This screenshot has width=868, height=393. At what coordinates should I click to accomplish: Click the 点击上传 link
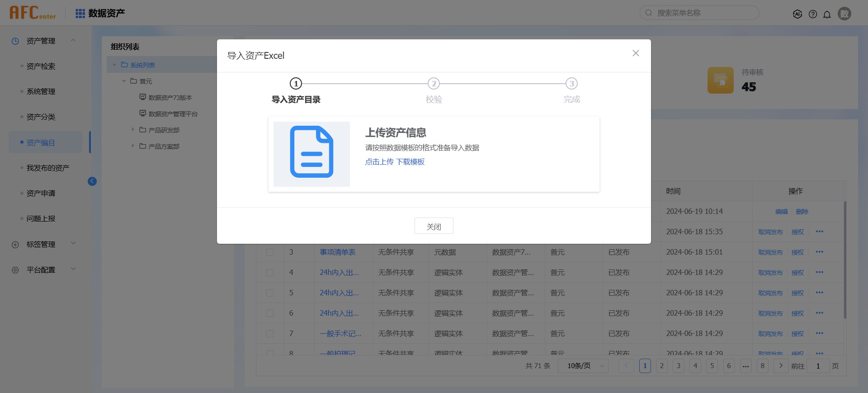pos(379,162)
